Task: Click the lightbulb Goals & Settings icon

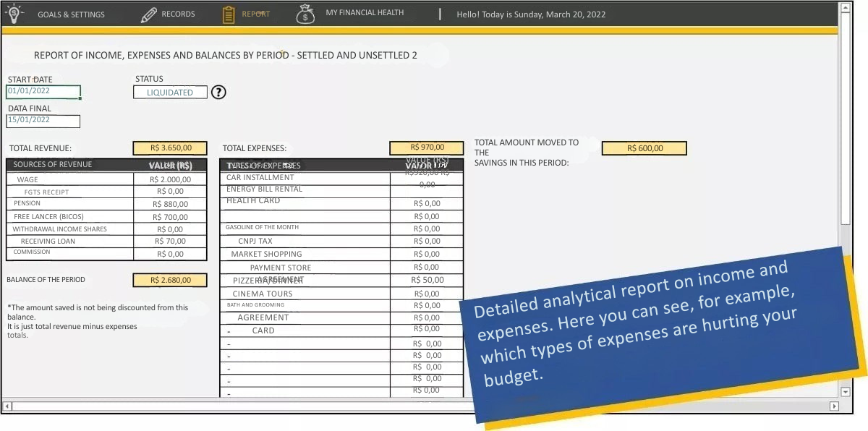Action: (14, 12)
